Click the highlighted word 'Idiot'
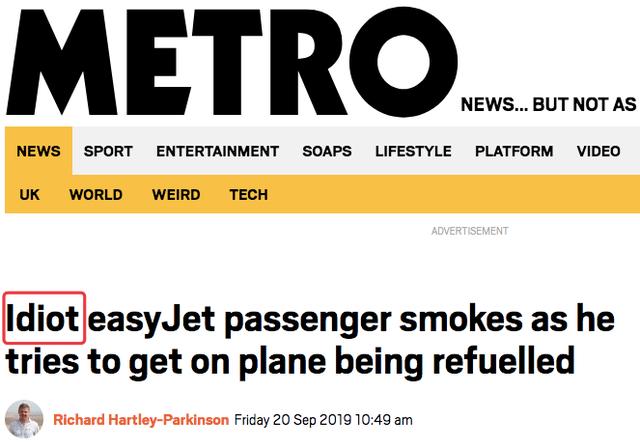 [44, 318]
